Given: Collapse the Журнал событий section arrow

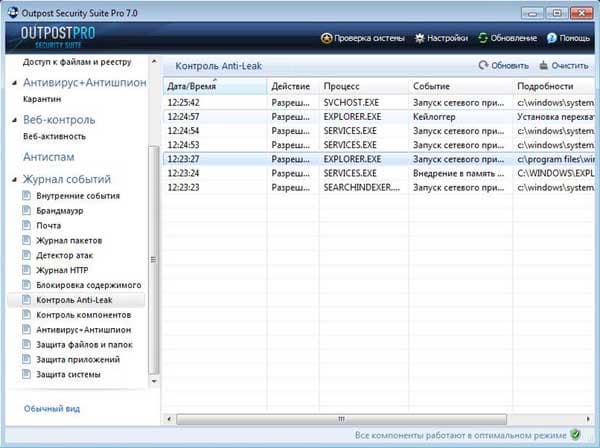Looking at the screenshot, I should (14, 179).
